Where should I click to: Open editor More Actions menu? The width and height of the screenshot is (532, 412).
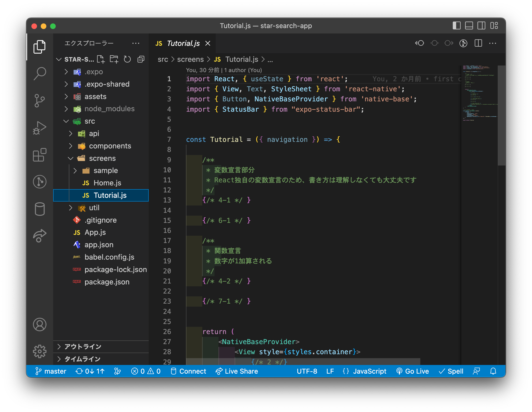(x=492, y=43)
